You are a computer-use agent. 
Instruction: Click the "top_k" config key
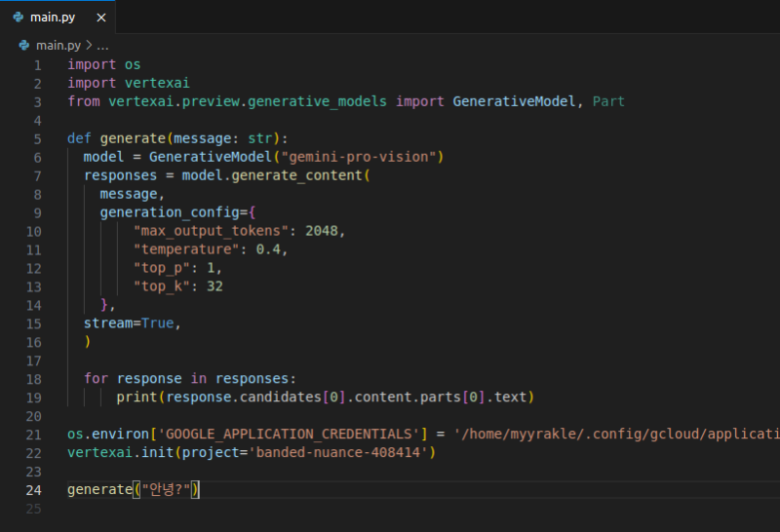coord(162,286)
